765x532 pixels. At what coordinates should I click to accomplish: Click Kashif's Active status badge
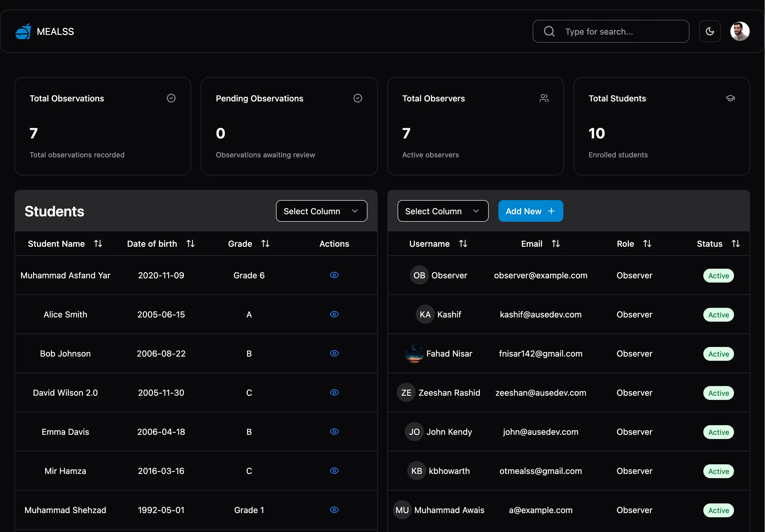(x=718, y=315)
